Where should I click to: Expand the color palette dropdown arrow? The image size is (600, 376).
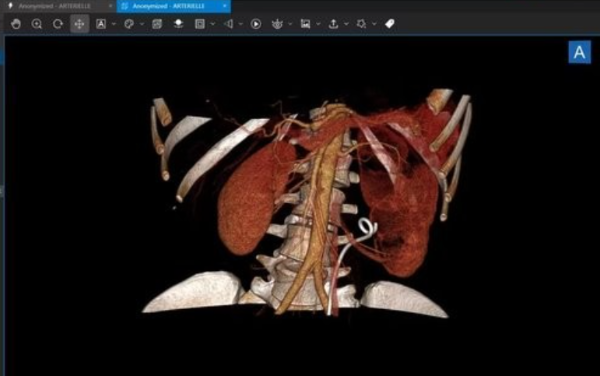click(x=142, y=24)
